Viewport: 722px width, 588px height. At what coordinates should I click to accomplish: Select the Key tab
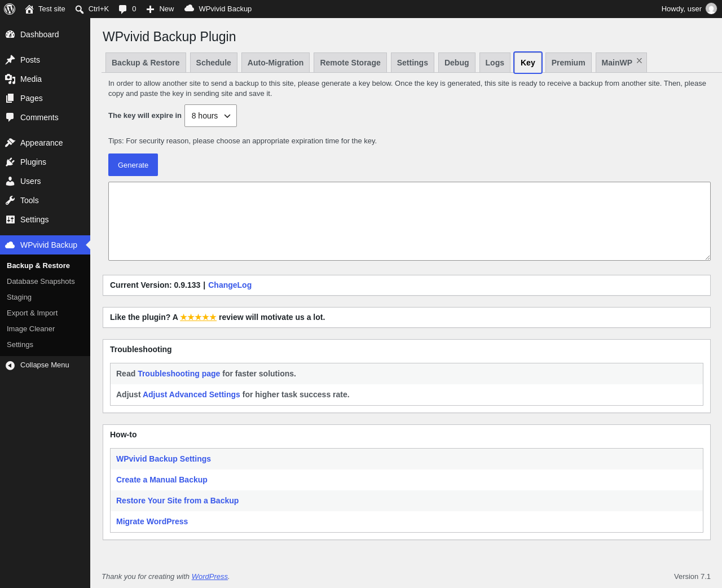528,63
